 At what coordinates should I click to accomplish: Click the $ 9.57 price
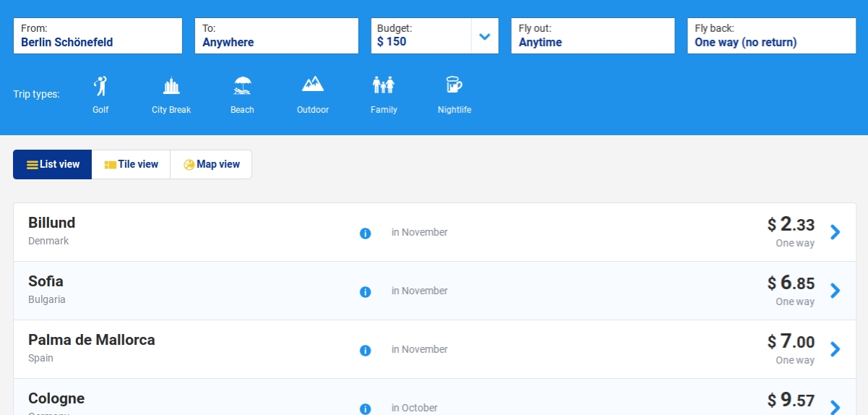point(791,400)
